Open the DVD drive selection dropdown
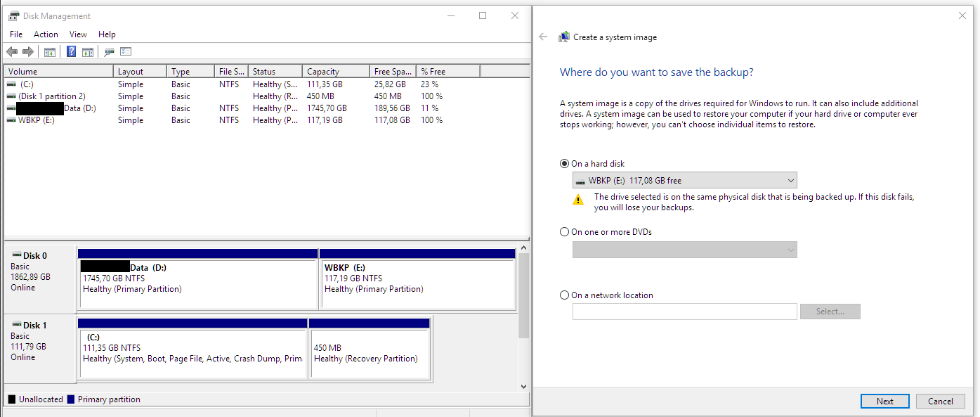Viewport: 980px width, 417px height. click(792, 250)
